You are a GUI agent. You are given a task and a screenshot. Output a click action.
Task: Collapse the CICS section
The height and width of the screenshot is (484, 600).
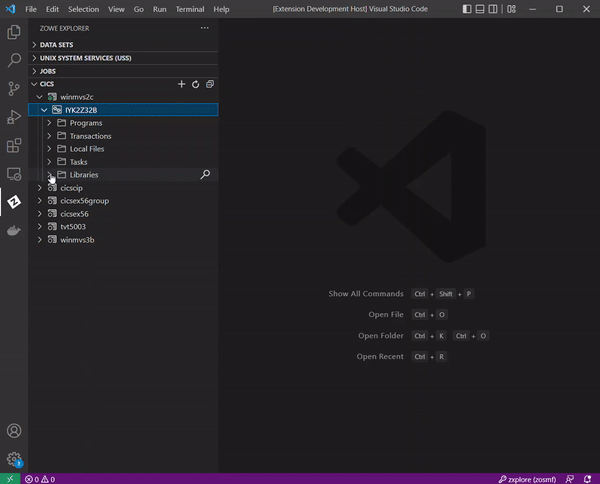(x=34, y=84)
